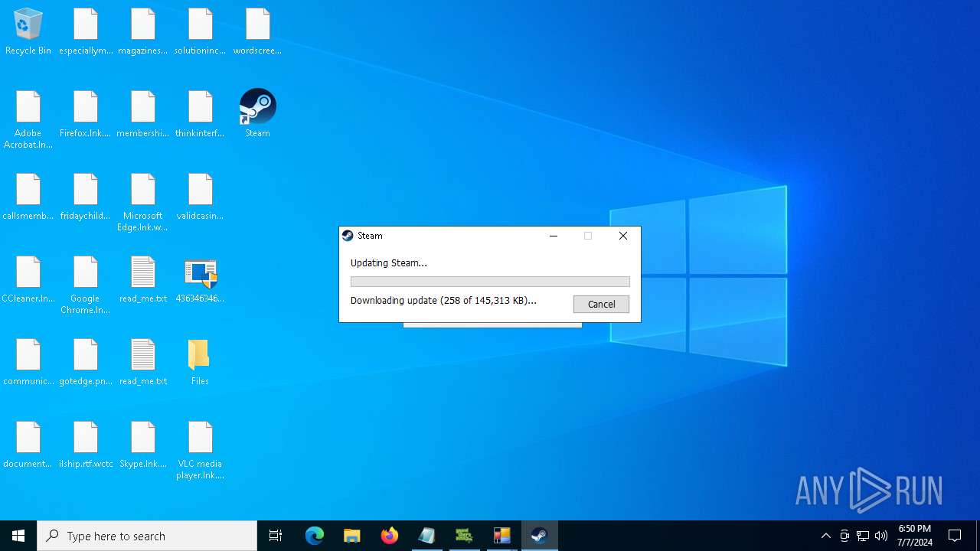Cancel the Steam update download

pos(601,304)
